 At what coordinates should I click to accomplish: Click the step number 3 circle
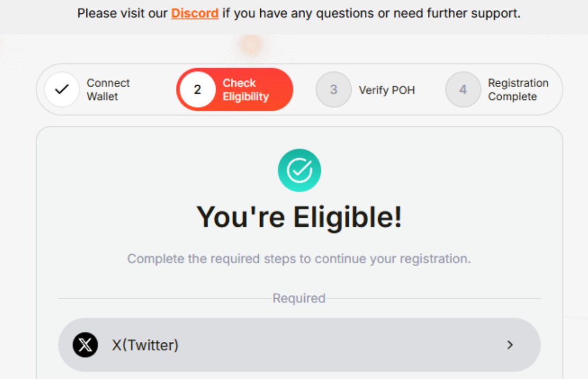[334, 90]
